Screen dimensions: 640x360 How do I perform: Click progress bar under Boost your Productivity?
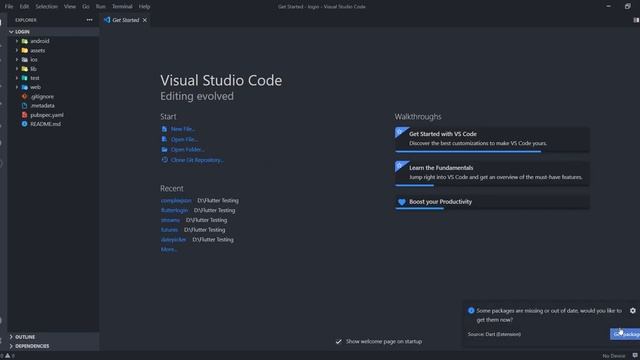coord(492,209)
